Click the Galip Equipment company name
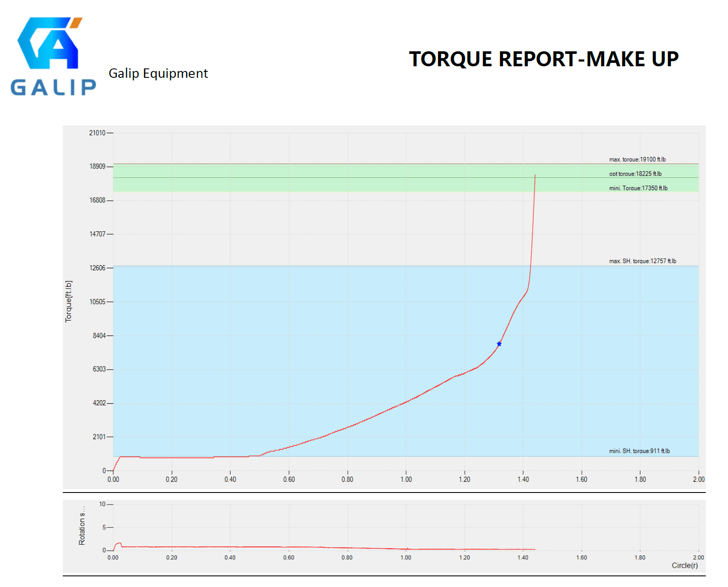The width and height of the screenshot is (728, 587). pos(158,74)
